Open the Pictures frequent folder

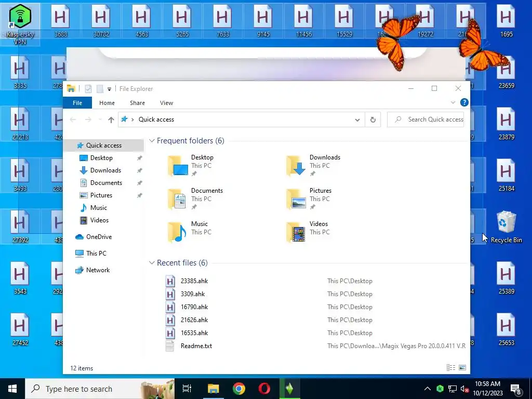click(x=310, y=199)
